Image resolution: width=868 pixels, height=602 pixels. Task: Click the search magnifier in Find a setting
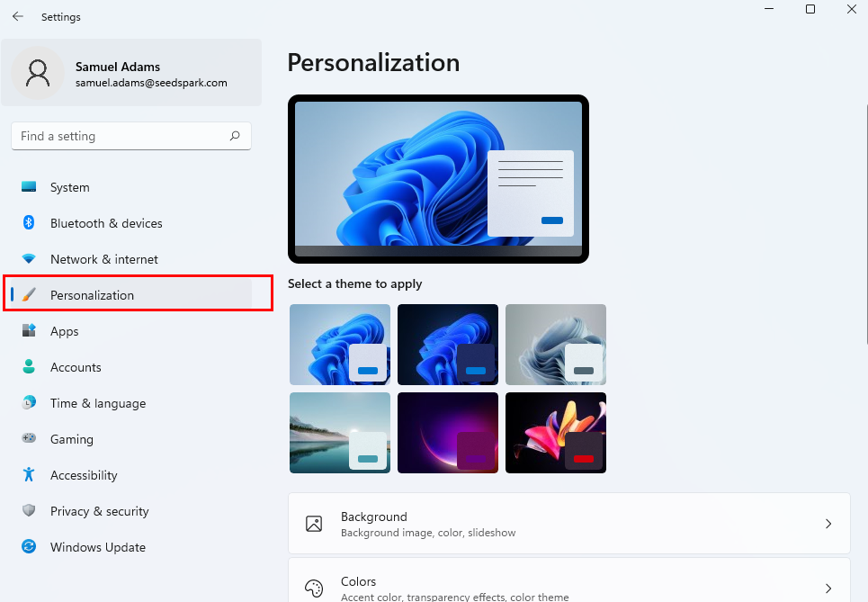[x=235, y=136]
